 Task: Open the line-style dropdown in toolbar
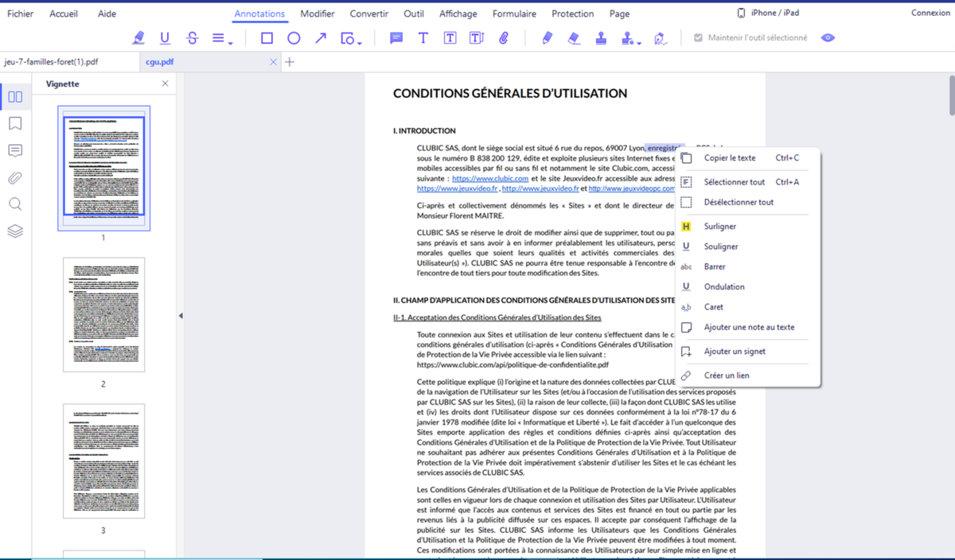[222, 37]
